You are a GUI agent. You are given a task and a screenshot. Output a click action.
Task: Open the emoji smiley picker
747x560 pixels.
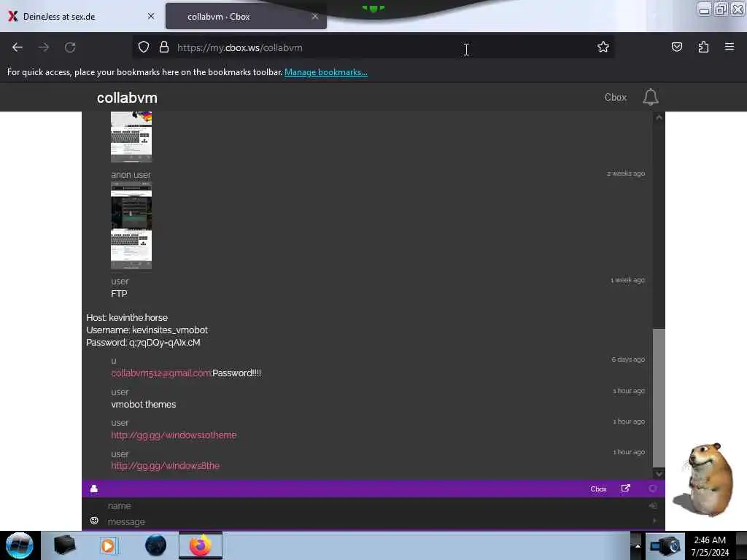pos(94,521)
